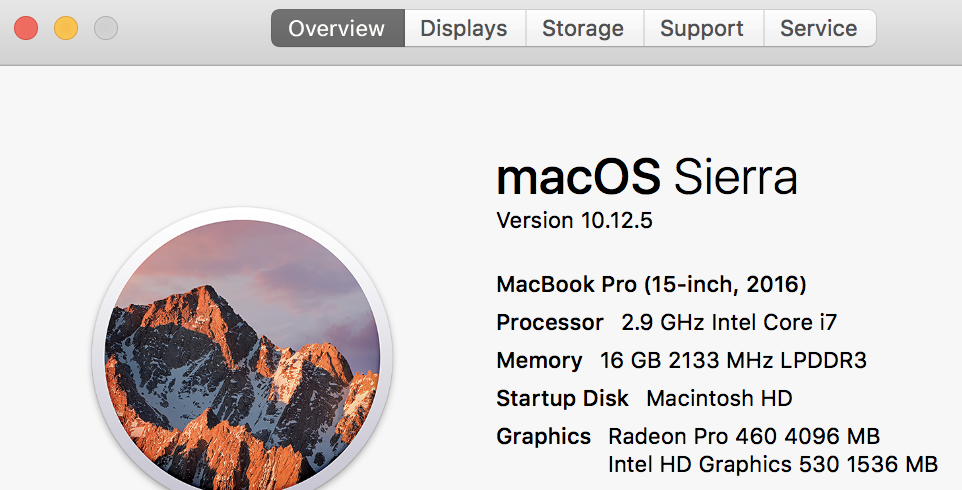Click the macOS Sierra title
This screenshot has width=962, height=490.
pyautogui.click(x=647, y=177)
